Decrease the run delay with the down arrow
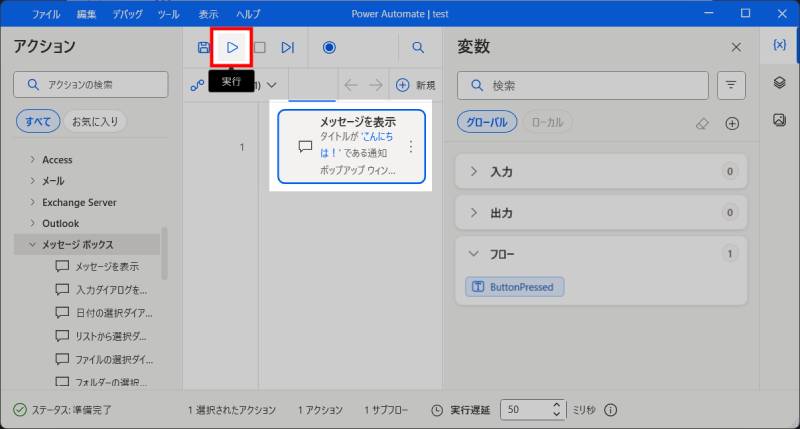The image size is (800, 429). (557, 414)
